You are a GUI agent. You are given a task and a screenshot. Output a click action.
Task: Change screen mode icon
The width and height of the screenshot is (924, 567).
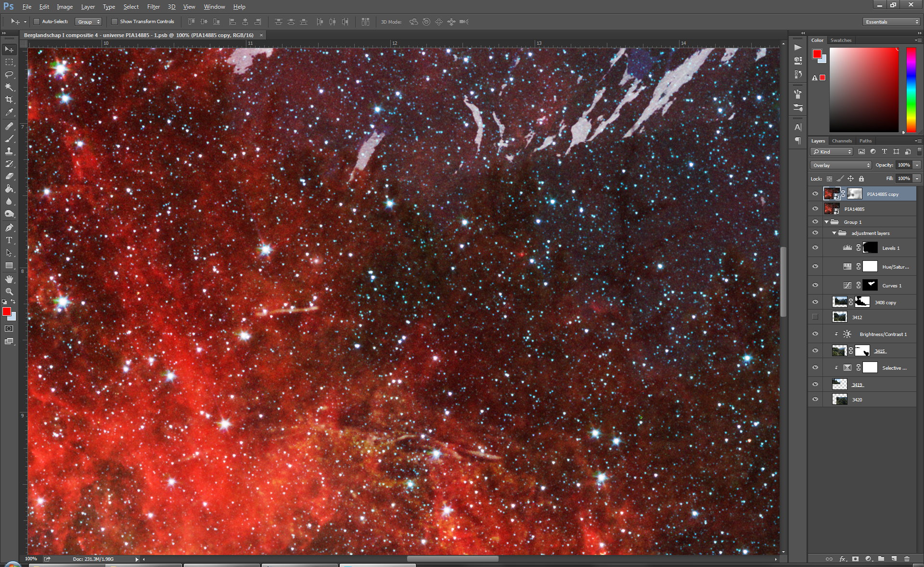point(9,341)
